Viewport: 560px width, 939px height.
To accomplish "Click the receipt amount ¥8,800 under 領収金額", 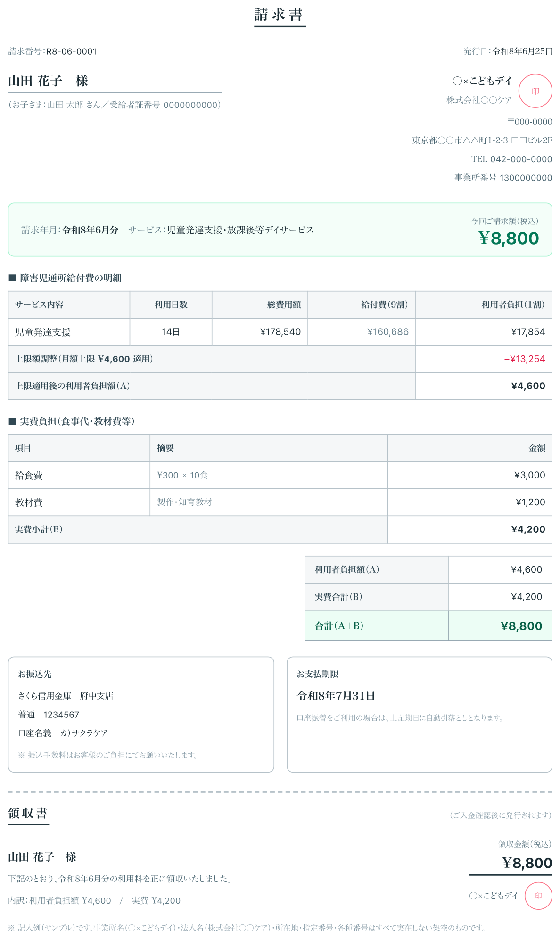I will (x=527, y=863).
